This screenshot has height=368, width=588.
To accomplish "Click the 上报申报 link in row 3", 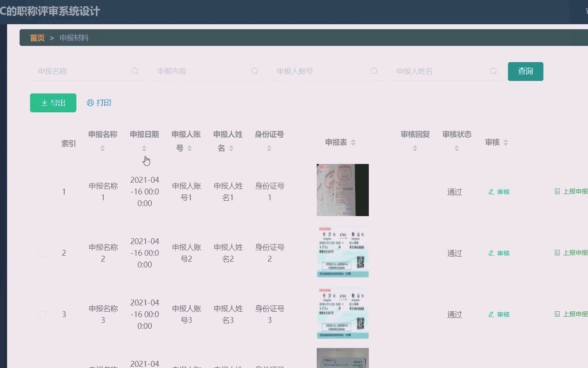I will (571, 314).
